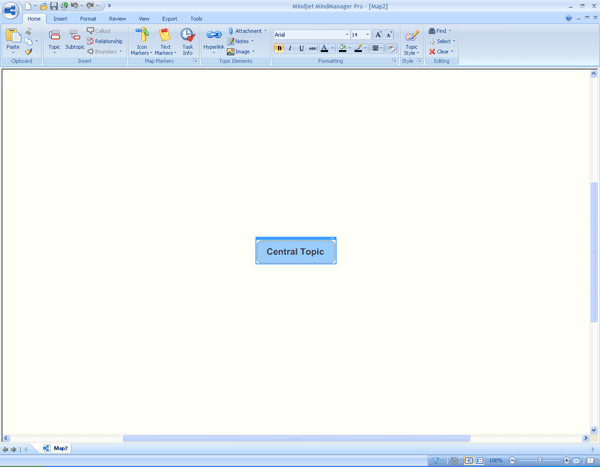600x467 pixels.
Task: Switch to outline view in status bar
Action: pyautogui.click(x=479, y=460)
